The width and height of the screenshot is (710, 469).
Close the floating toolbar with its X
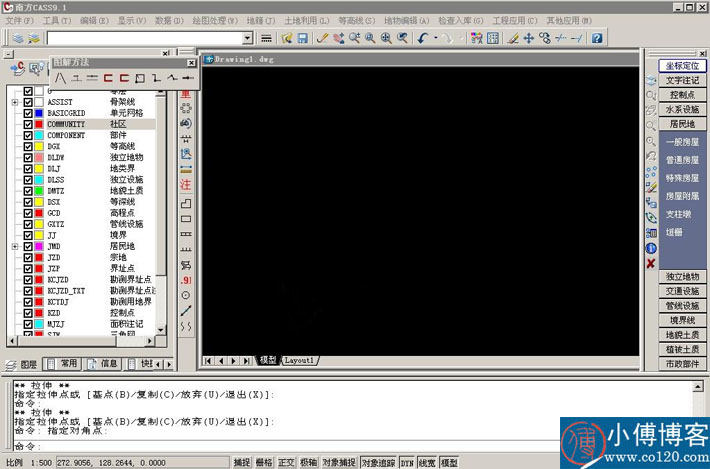192,63
